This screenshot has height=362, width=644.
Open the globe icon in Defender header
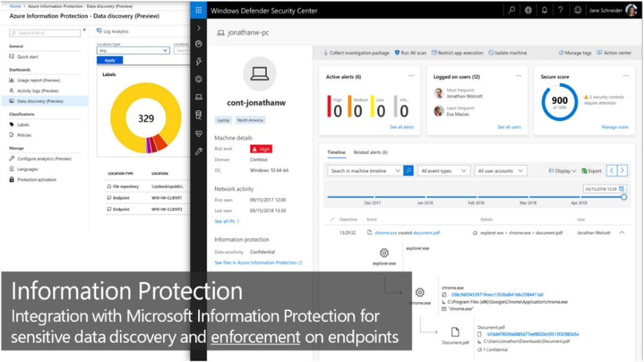tap(528, 10)
